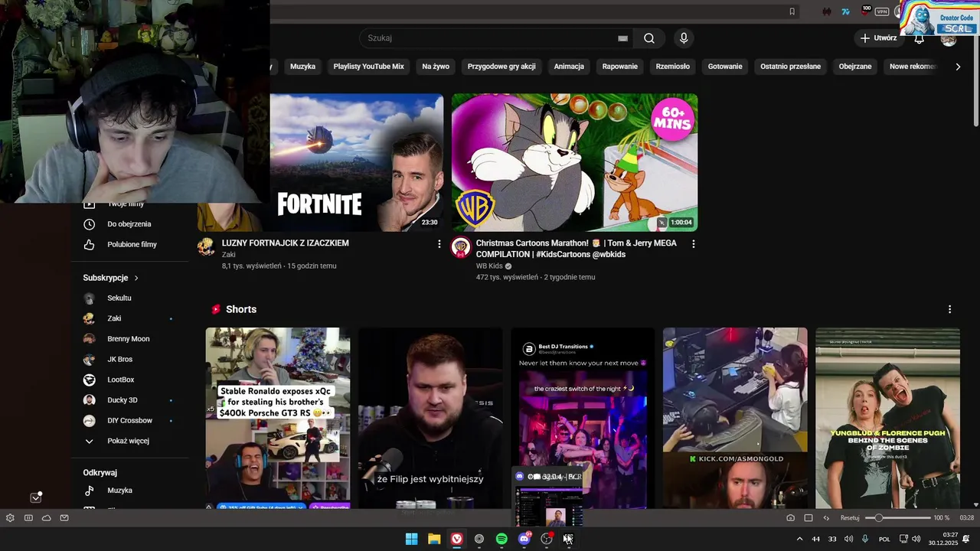Switch the POL keyboard language indicator
This screenshot has width=980, height=551.
(884, 539)
